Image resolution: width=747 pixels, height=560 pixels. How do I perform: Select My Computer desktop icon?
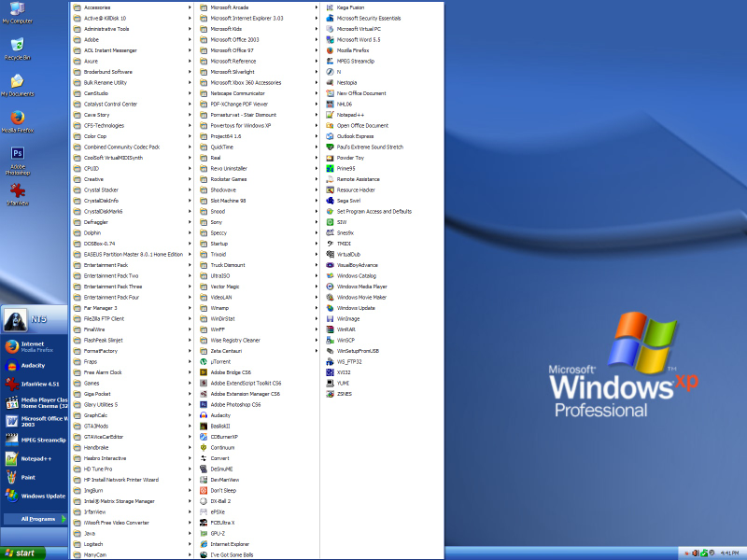(x=17, y=13)
